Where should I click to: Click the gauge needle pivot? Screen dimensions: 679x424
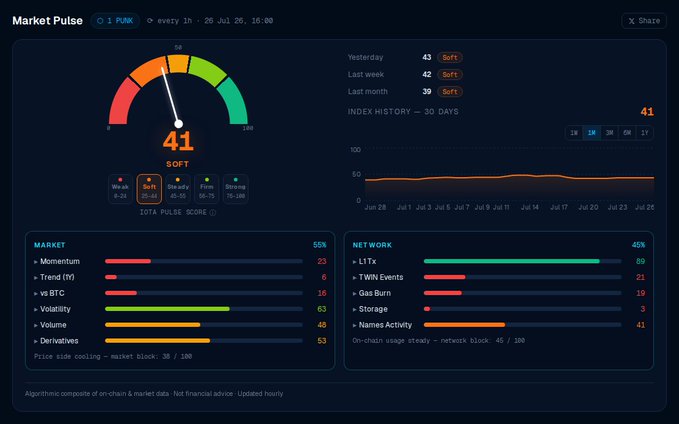point(178,124)
